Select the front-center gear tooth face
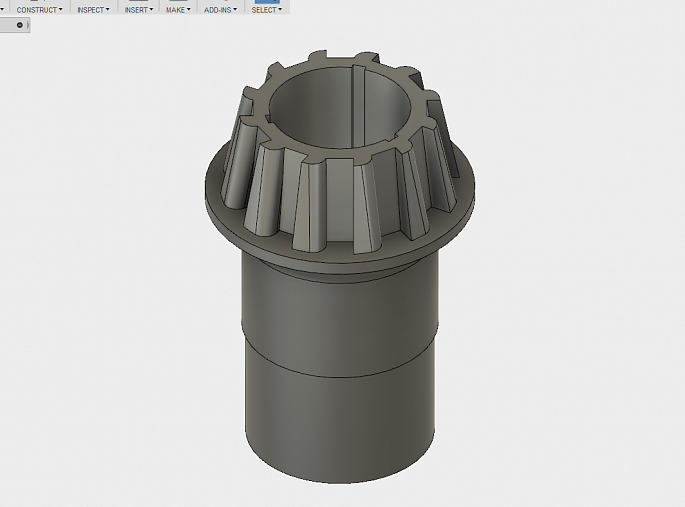Viewport: 685px width, 507px height. click(x=340, y=205)
